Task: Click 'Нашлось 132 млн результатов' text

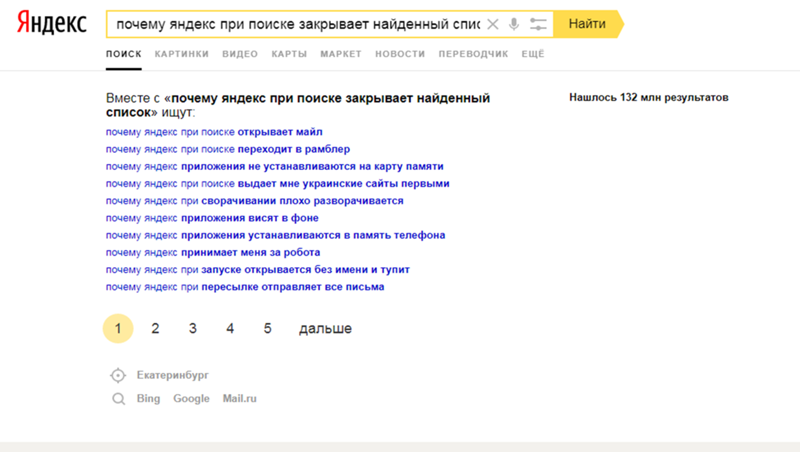Action: (x=649, y=97)
